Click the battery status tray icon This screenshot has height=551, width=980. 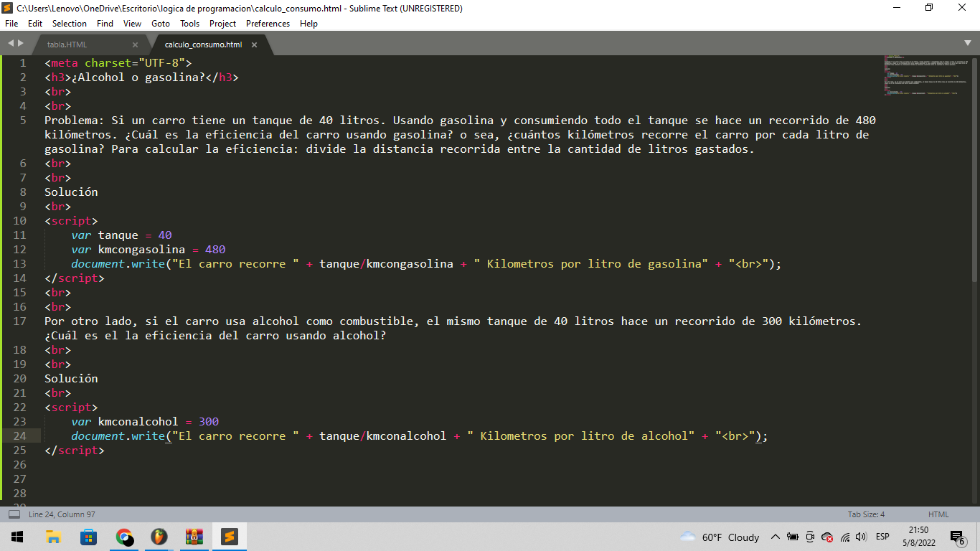click(x=793, y=537)
